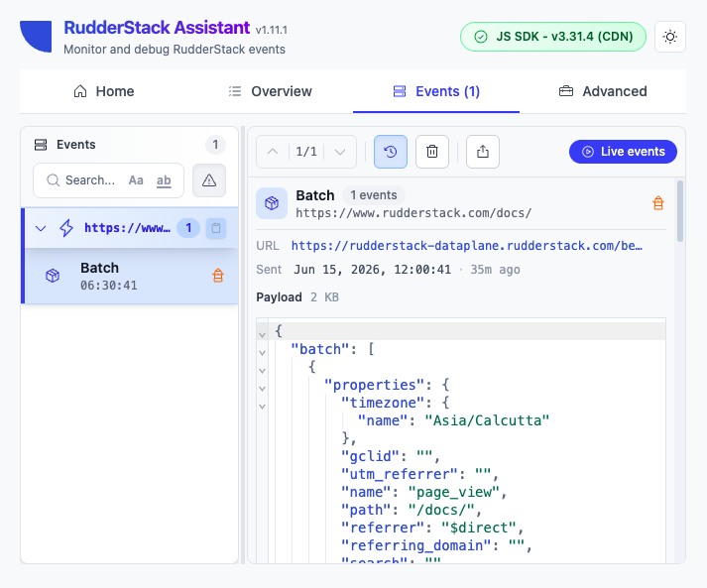Screen dimensions: 707x588
Task: Click the Batch cube icon in details header
Action: [272, 203]
